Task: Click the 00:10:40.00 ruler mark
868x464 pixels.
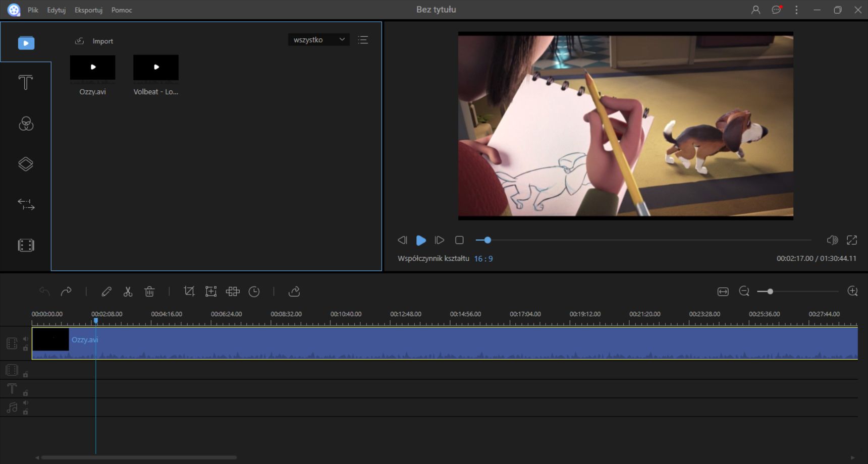Action: click(346, 314)
